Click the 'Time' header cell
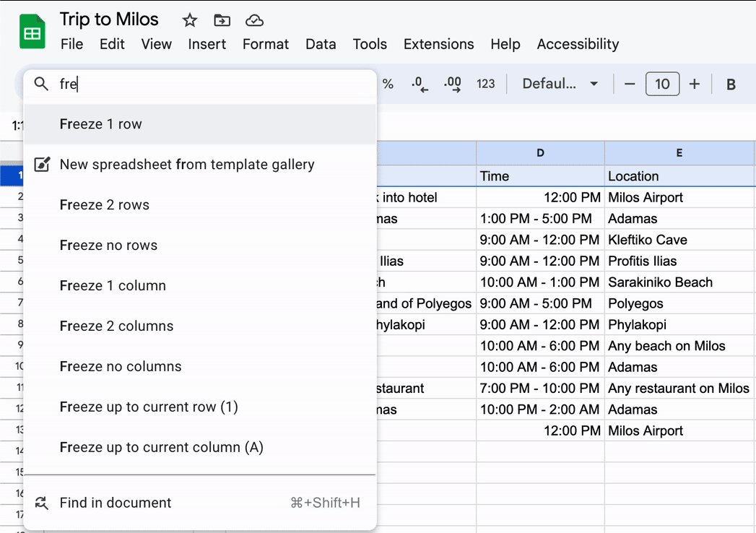The image size is (756, 533). pos(540,176)
